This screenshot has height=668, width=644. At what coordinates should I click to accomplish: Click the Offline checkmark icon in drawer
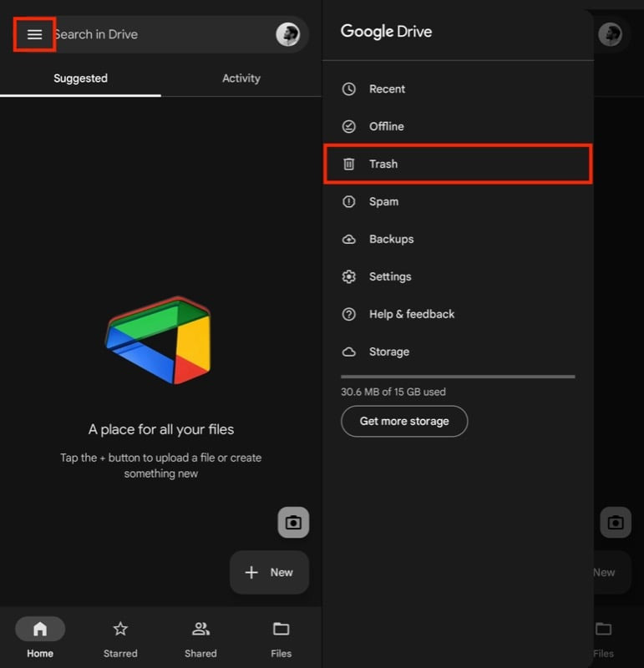[x=348, y=127]
